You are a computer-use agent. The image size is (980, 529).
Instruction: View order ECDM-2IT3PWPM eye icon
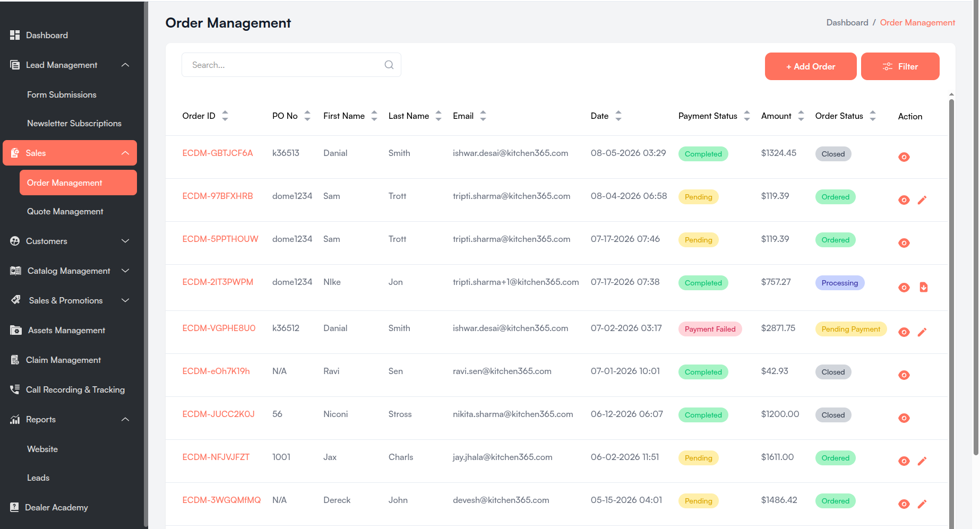point(904,288)
